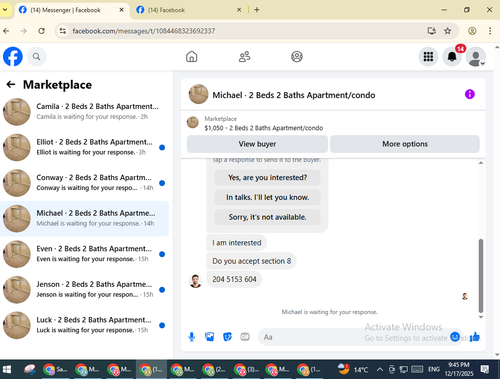The image size is (500, 379).
Task: Open the Notifications bell icon
Action: point(452,57)
